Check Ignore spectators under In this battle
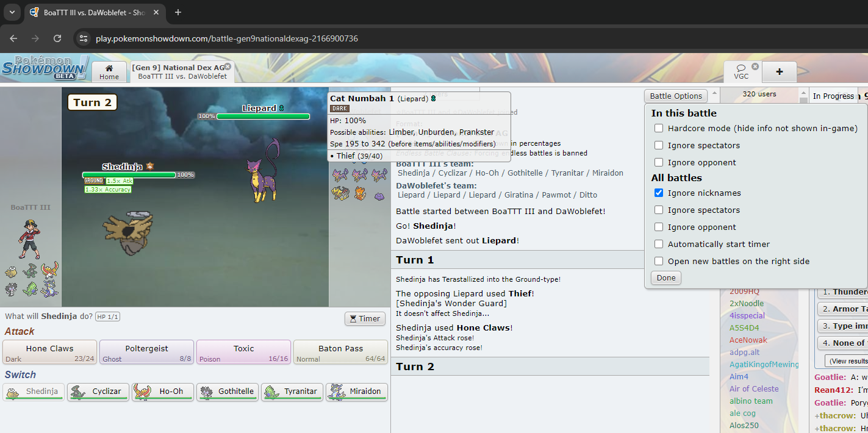Screen dimensions: 868x433 point(659,145)
